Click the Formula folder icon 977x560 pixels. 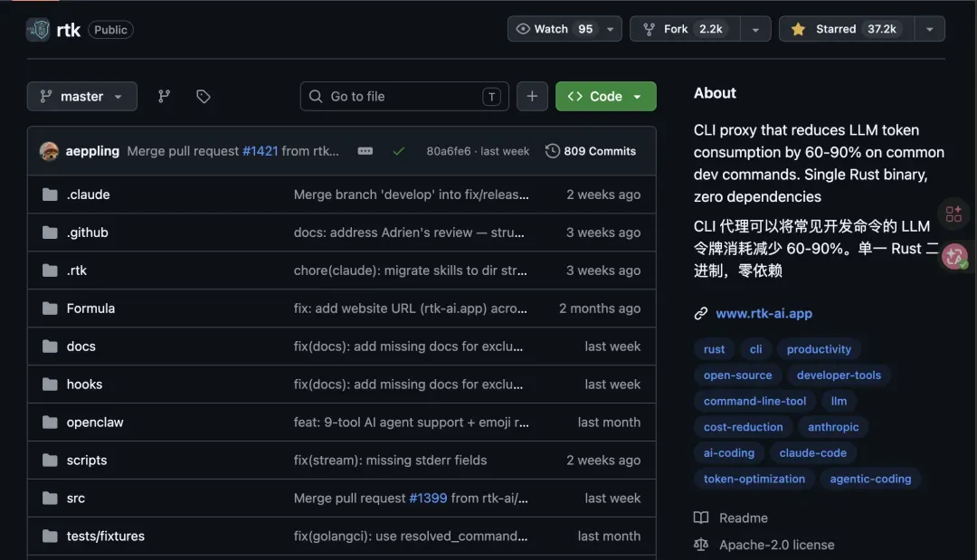(50, 309)
